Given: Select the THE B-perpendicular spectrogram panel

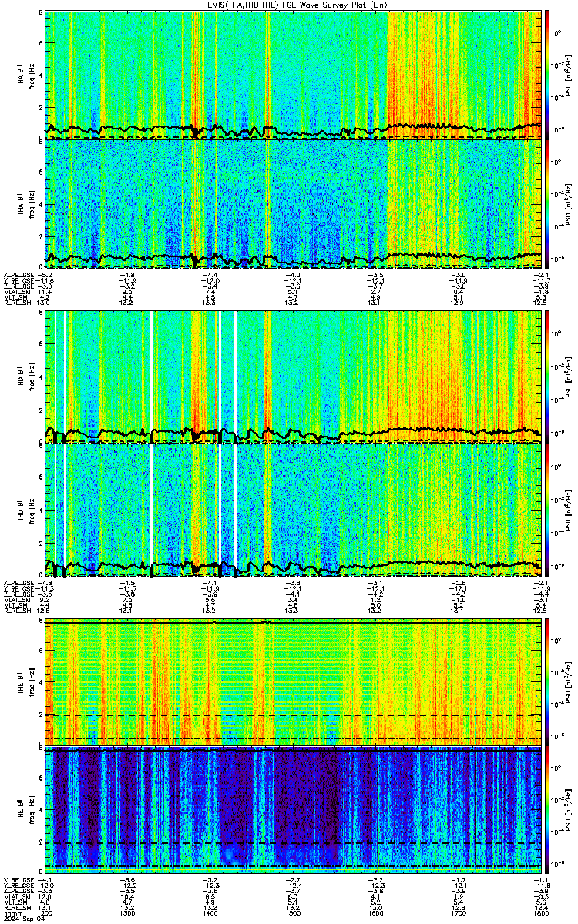Looking at the screenshot, I should pos(294,682).
